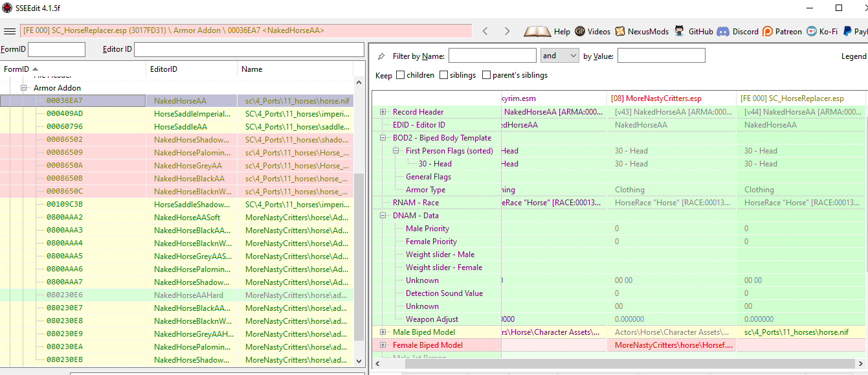Open GitHub link

693,31
